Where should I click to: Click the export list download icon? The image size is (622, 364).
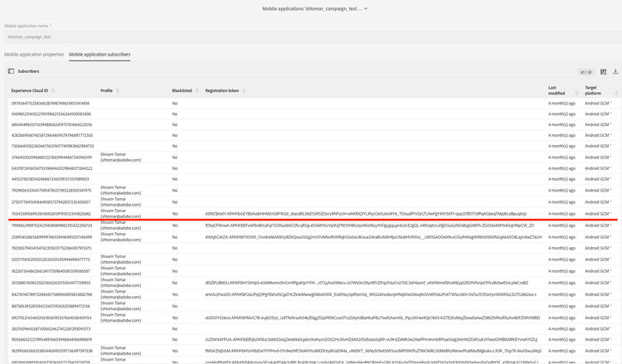click(x=615, y=72)
